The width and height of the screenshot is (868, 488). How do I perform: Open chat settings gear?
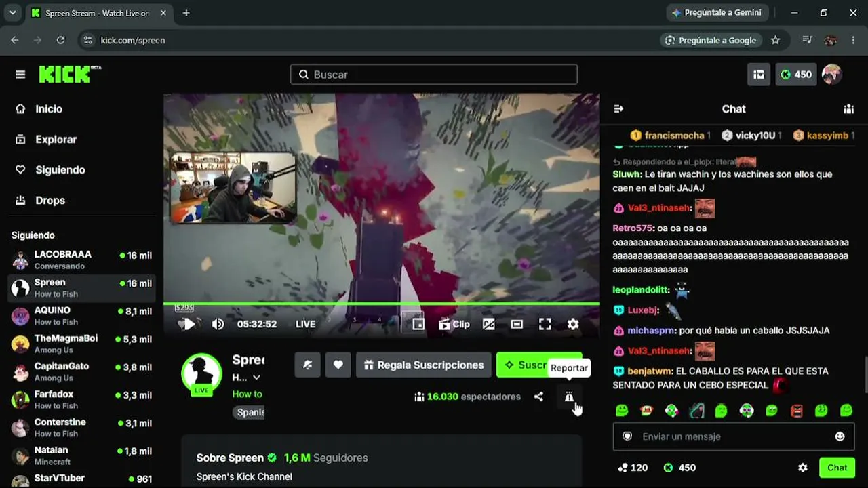[803, 468]
